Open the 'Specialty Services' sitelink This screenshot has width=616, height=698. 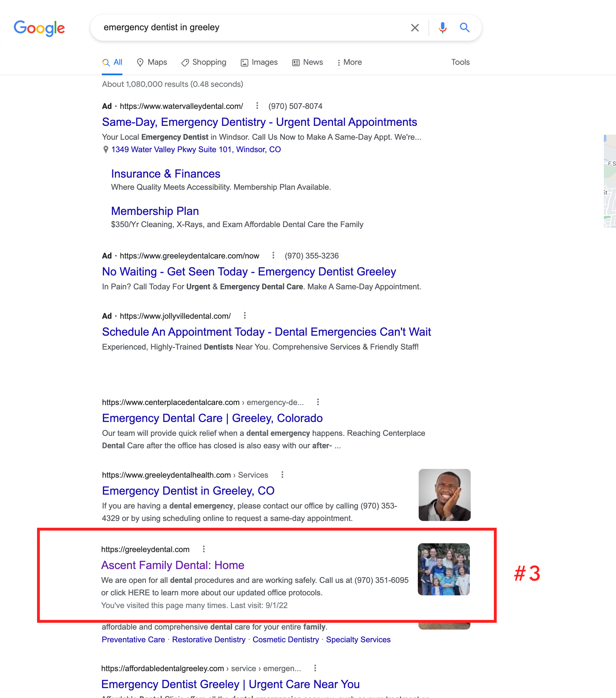tap(358, 640)
